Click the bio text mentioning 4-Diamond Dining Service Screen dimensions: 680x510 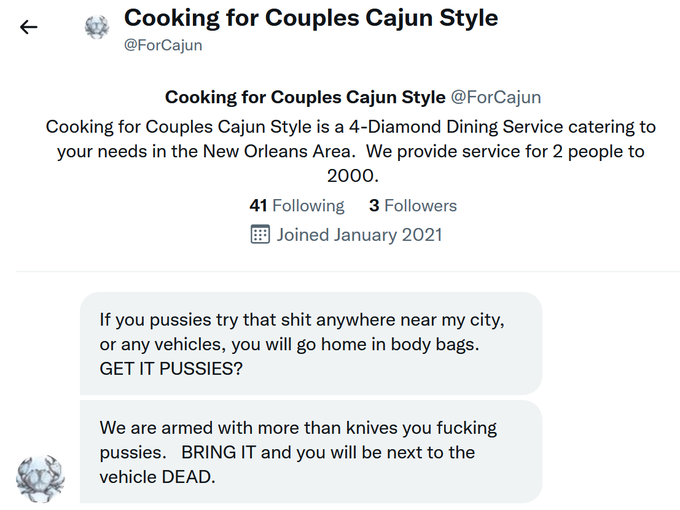351,127
